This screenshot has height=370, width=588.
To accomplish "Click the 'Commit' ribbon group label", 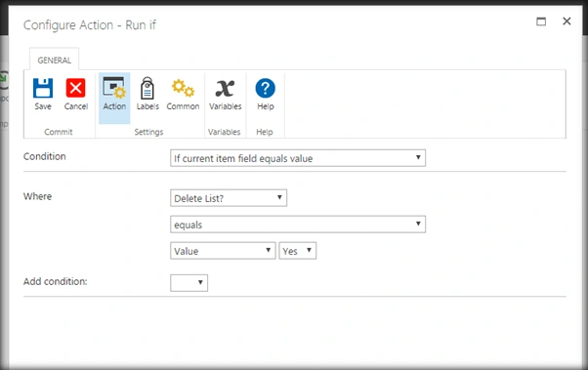I will coord(59,132).
